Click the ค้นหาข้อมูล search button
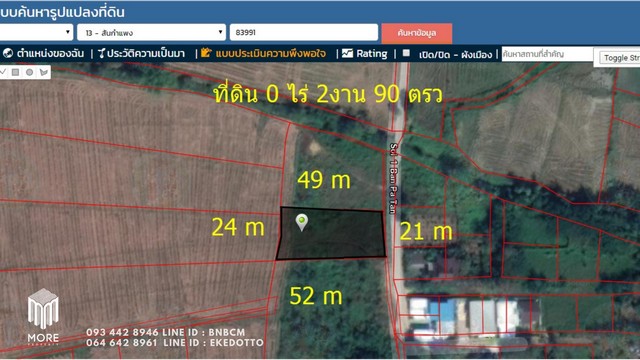Screen dimensions: 640x360 [x=417, y=33]
